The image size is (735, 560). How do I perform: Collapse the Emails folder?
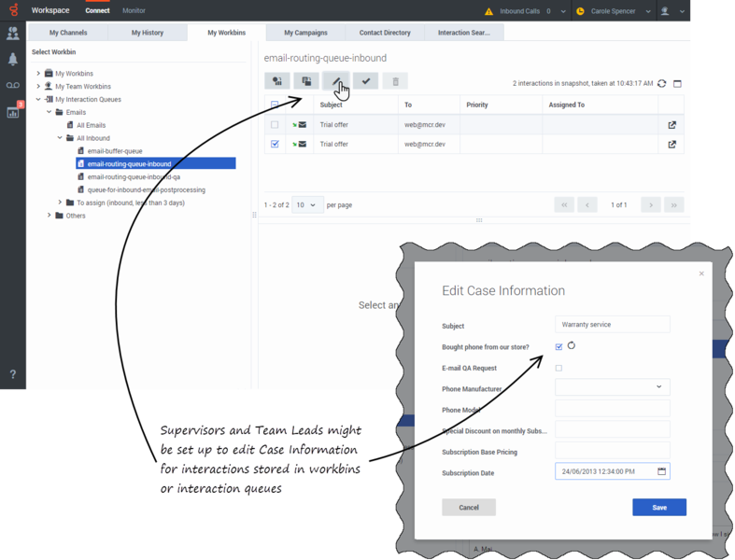[x=49, y=112]
